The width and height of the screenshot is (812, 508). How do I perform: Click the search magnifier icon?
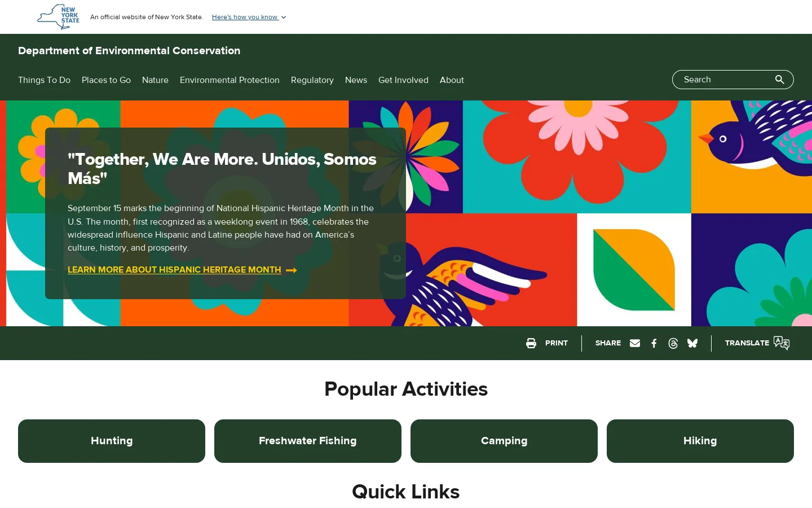point(780,80)
